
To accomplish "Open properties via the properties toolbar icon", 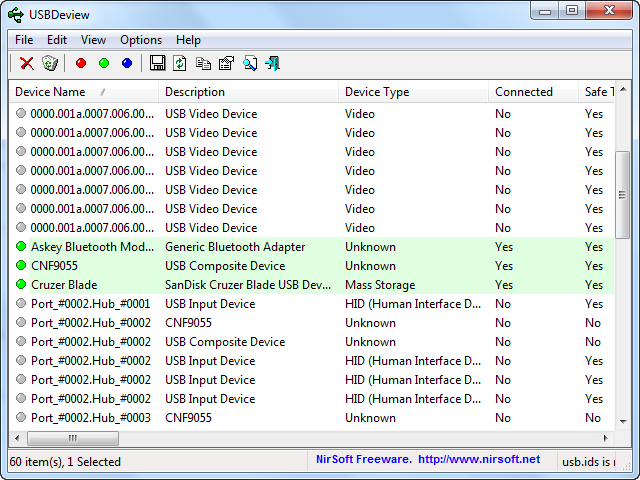I will (226, 63).
